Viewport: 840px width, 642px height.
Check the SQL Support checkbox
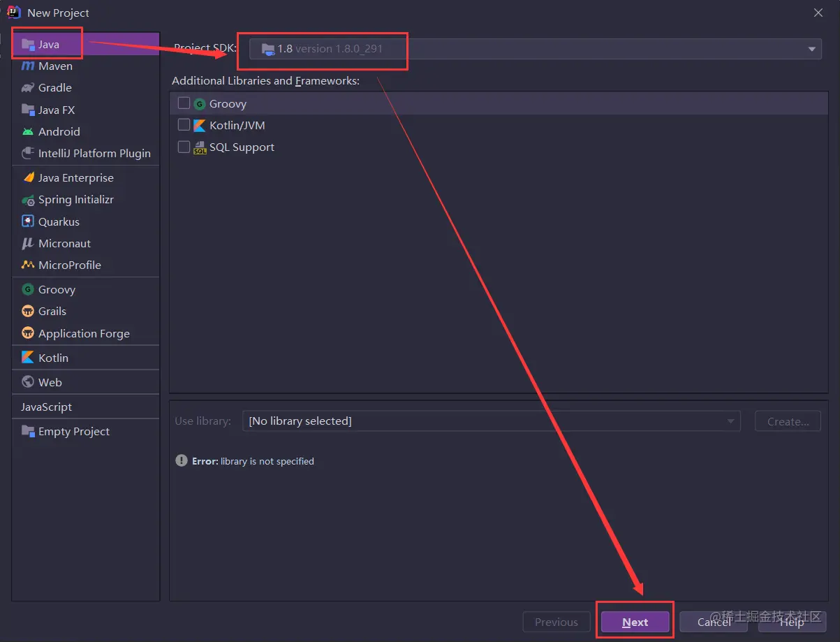184,147
